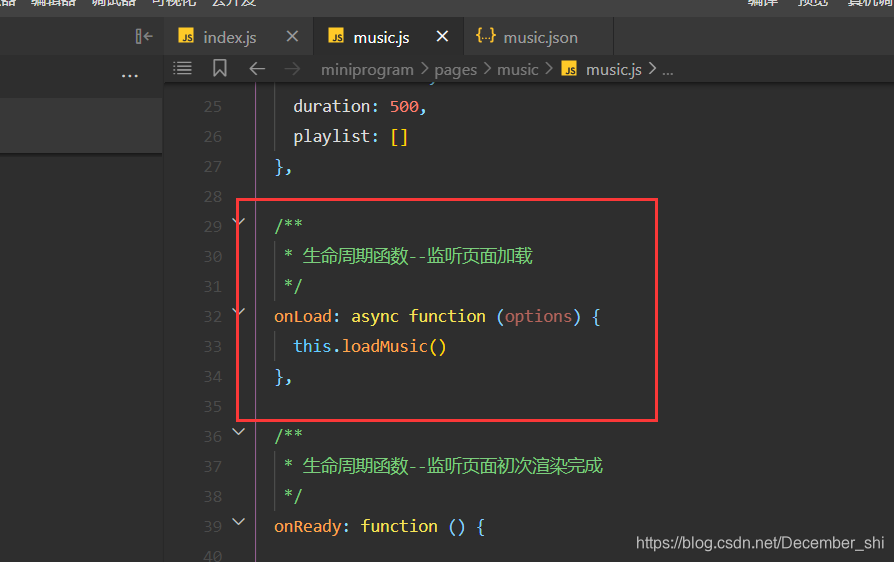Image resolution: width=894 pixels, height=562 pixels.
Task: Select miniprogram in breadcrumb path
Action: point(367,70)
